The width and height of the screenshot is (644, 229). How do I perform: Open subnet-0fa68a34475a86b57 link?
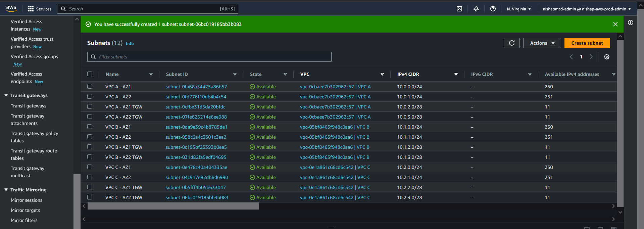[x=196, y=87]
